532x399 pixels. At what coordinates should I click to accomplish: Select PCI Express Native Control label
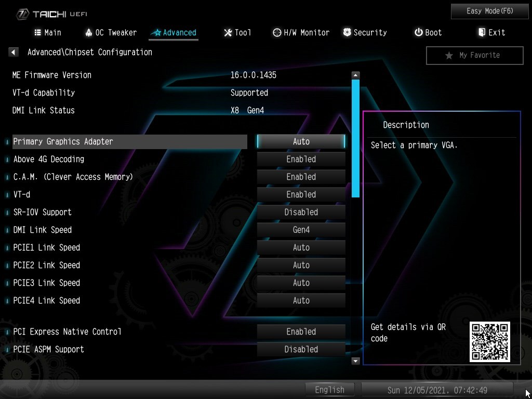(67, 331)
